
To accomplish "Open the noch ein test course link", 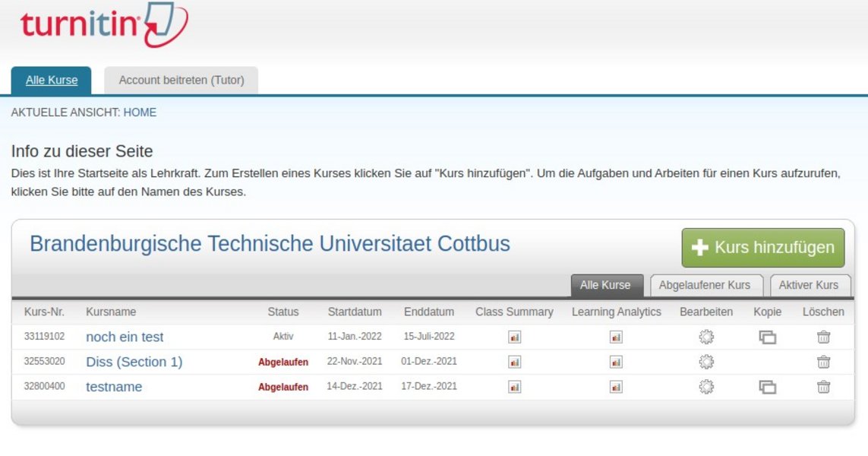I will 125,337.
